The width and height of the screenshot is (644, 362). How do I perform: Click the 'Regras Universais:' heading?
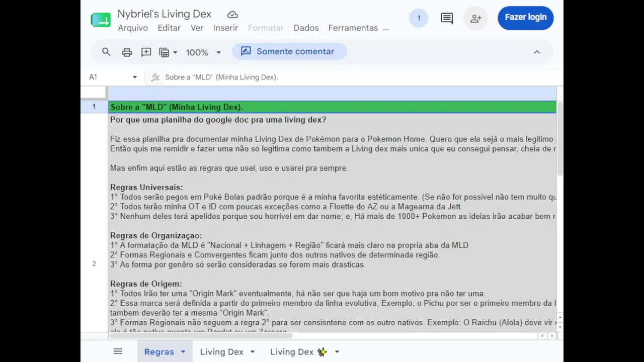coord(146,188)
